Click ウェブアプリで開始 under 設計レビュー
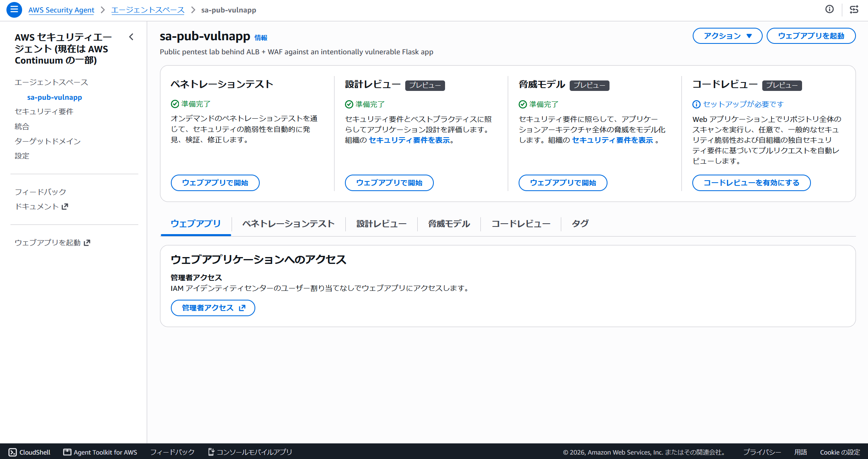Image resolution: width=868 pixels, height=459 pixels. coord(389,183)
